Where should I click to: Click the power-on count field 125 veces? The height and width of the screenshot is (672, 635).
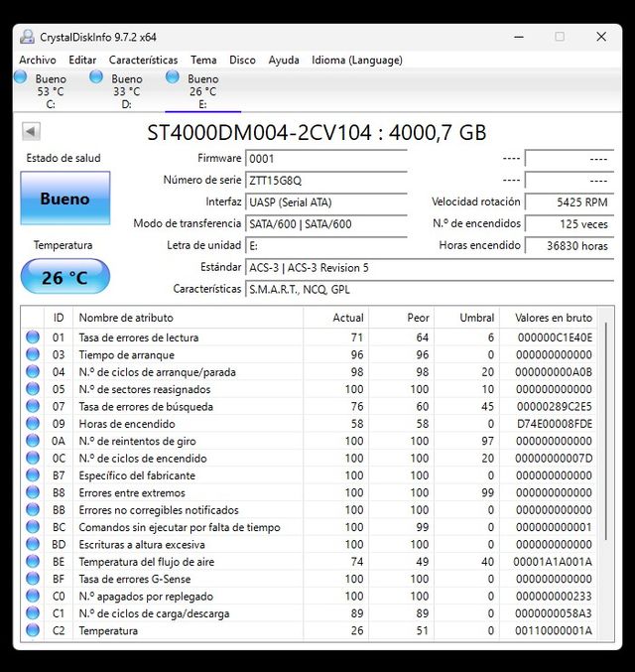click(x=570, y=224)
